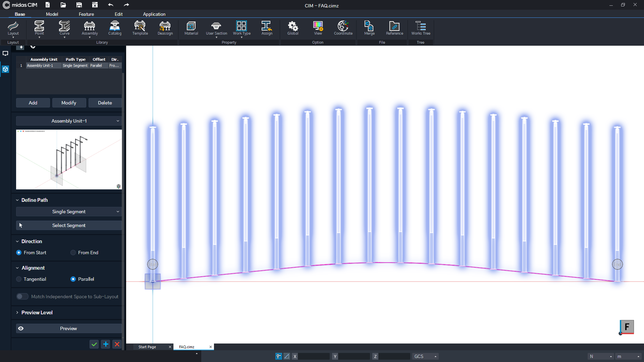
Task: Click the Select Segment button
Action: point(69,225)
